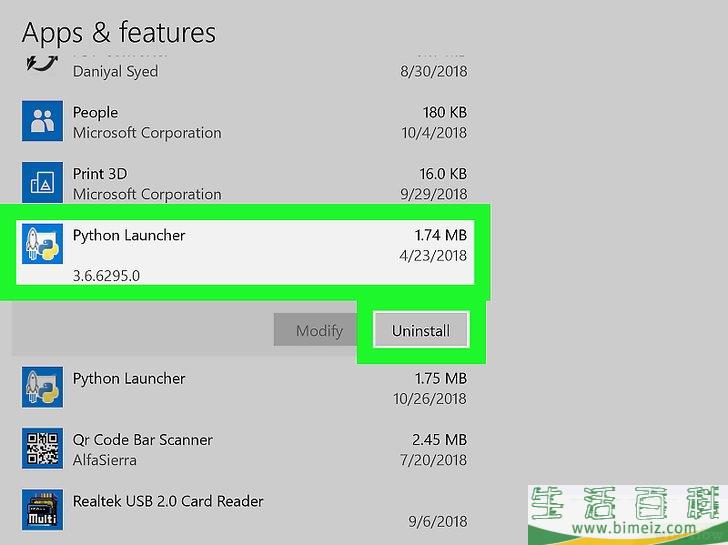Screen dimensions: 728x545
Task: Select the People app name
Action: (95, 113)
